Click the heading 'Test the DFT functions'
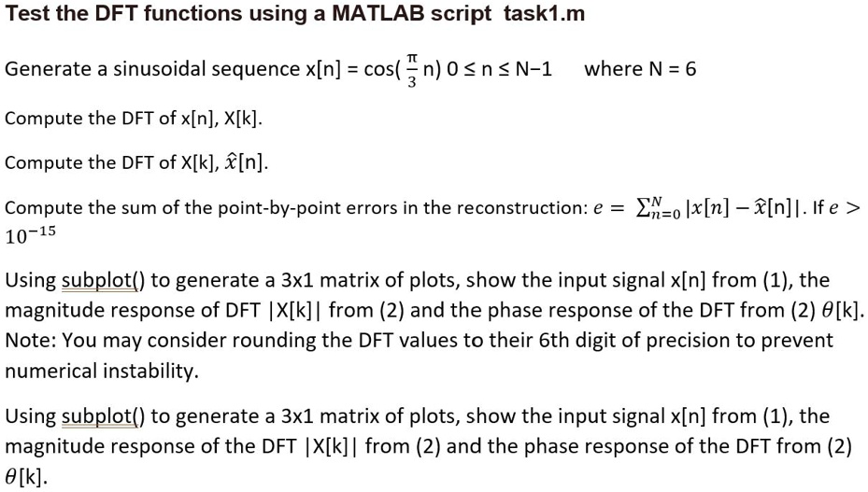This screenshot has width=868, height=492. tap(123, 13)
